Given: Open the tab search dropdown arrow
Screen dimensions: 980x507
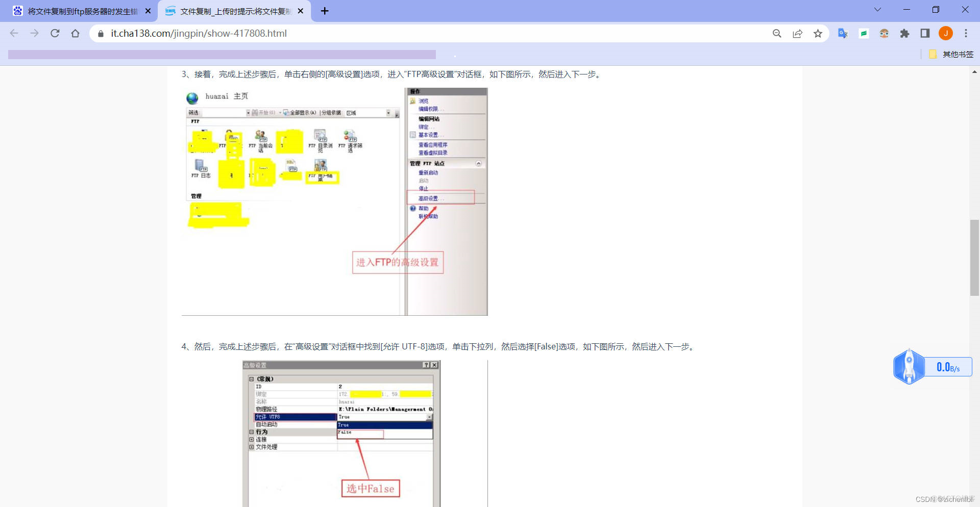Looking at the screenshot, I should pyautogui.click(x=877, y=10).
